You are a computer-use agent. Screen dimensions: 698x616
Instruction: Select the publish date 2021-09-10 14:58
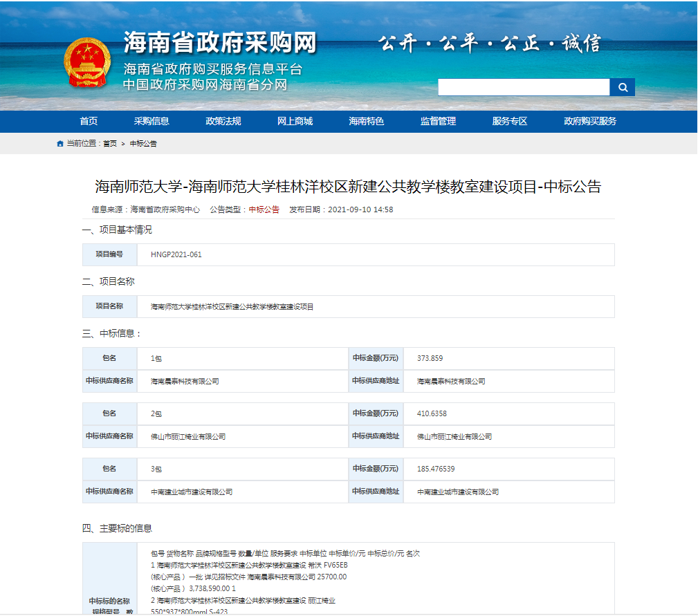pos(360,210)
